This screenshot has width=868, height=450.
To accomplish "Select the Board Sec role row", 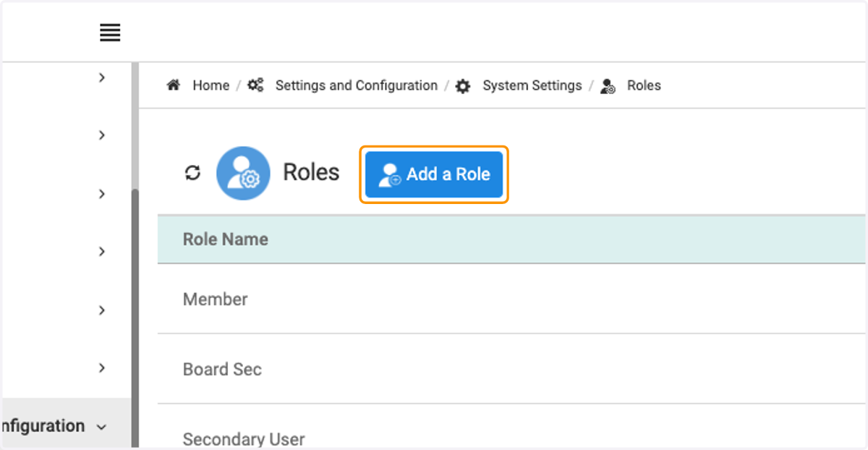I will pos(512,369).
